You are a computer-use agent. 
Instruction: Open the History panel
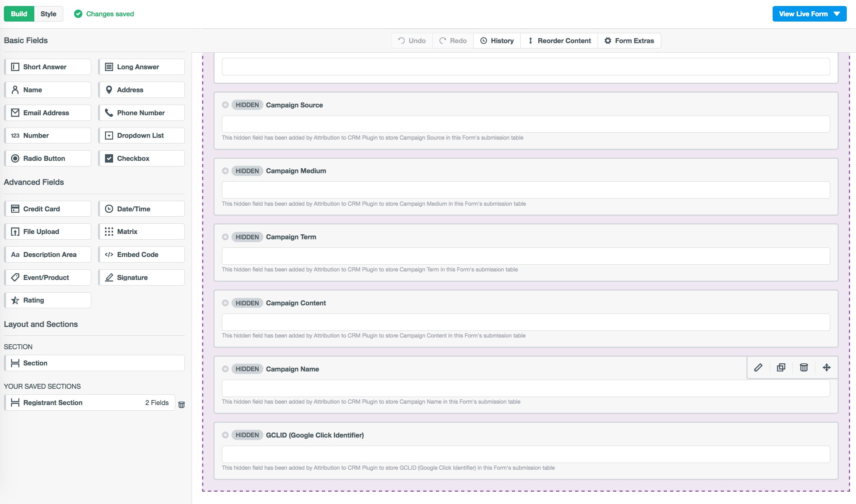[497, 40]
